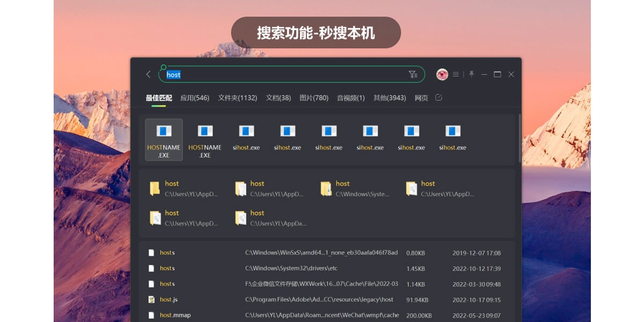This screenshot has height=322, width=644.
Task: Open hosts file in System32\drivers\etc
Action: tap(167, 268)
